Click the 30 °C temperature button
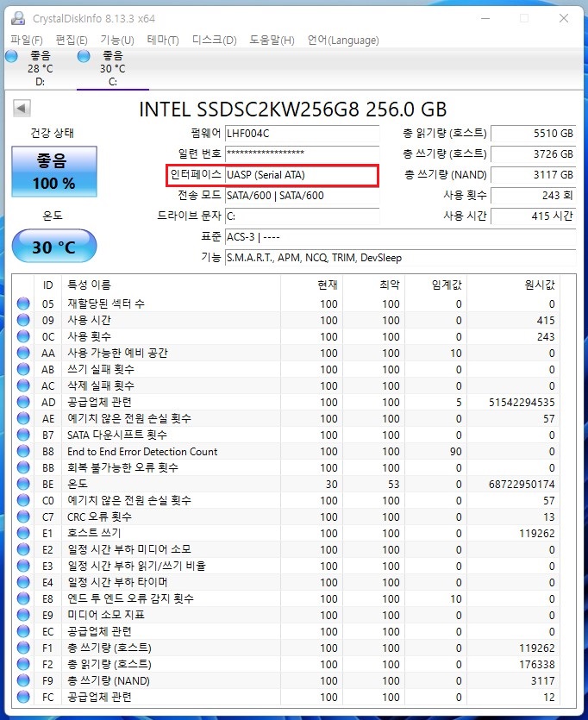Image resolution: width=588 pixels, height=720 pixels. click(x=54, y=247)
